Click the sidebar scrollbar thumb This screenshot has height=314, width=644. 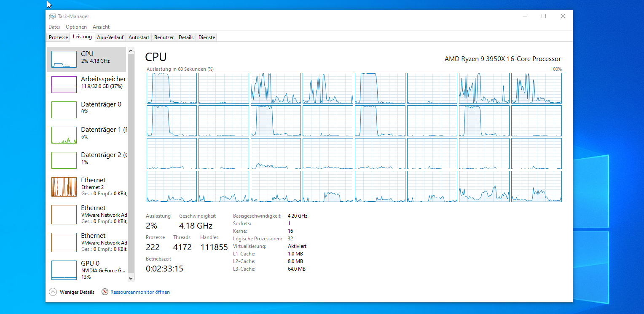[x=131, y=163]
